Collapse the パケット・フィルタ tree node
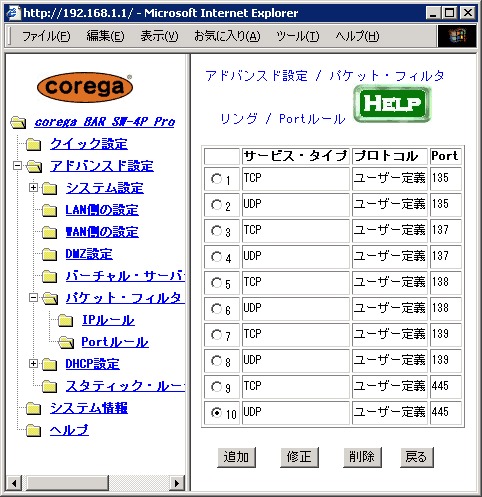482x497 pixels. (33, 298)
